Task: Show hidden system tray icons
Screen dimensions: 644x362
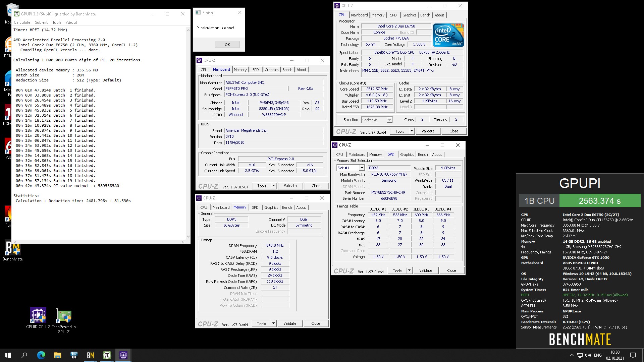Action: [x=572, y=355]
